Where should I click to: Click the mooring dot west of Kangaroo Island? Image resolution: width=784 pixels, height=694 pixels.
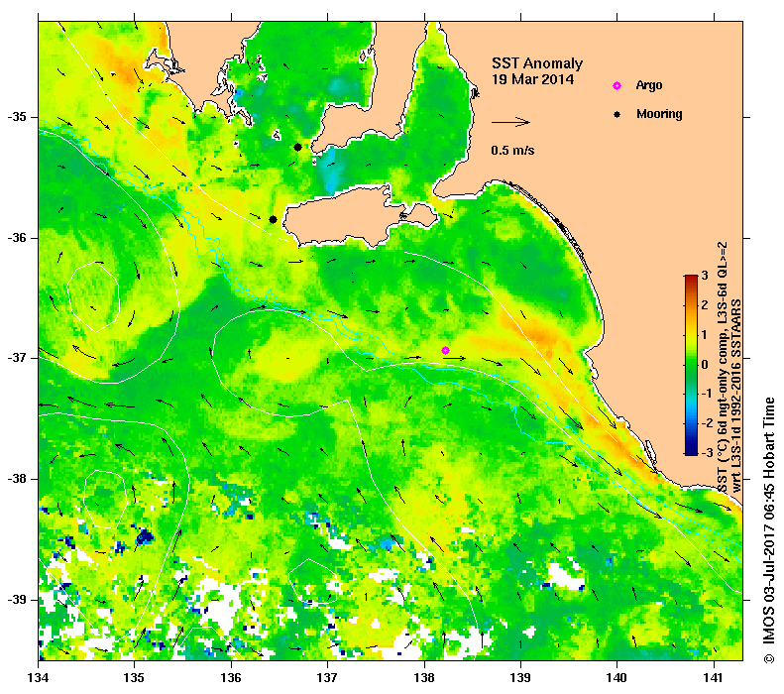click(273, 219)
